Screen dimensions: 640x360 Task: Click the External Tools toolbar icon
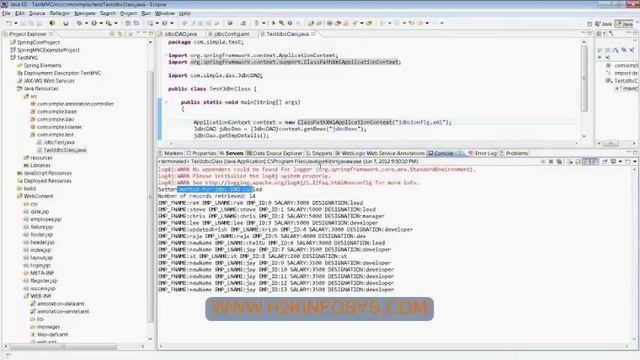click(109, 23)
